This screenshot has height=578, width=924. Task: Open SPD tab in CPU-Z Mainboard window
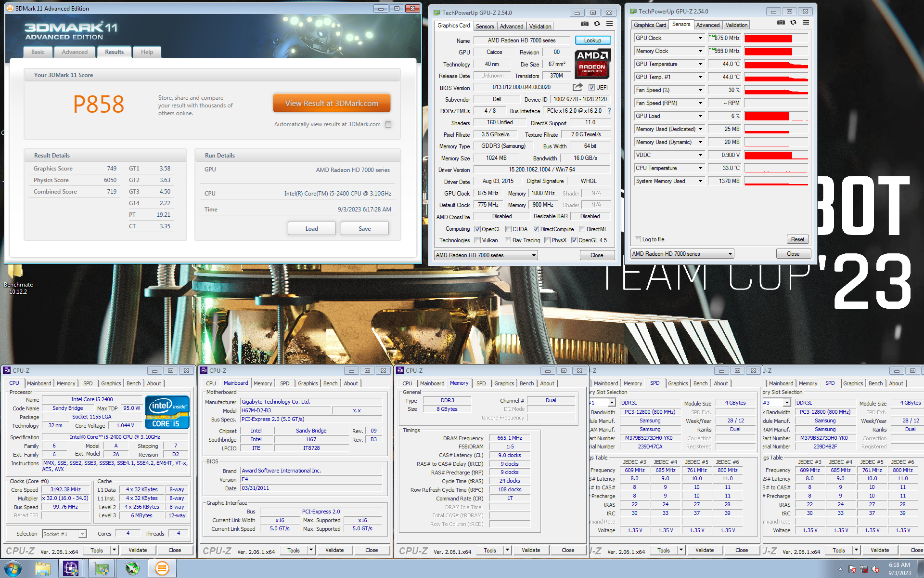tap(285, 383)
